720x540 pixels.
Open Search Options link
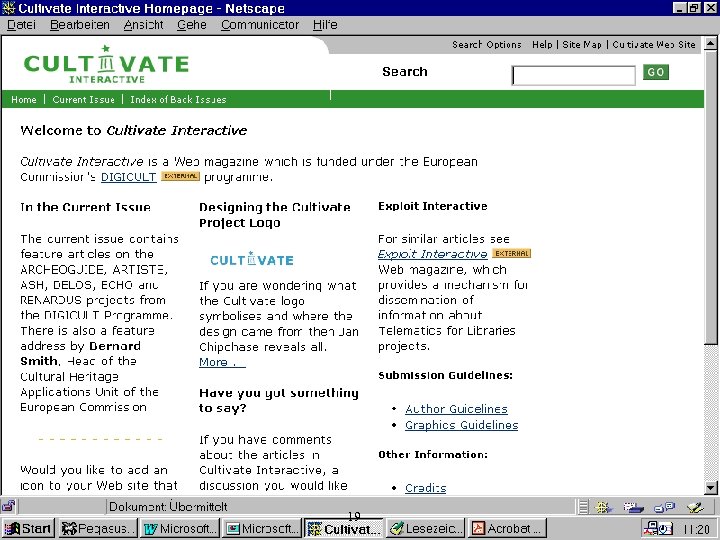coord(487,45)
